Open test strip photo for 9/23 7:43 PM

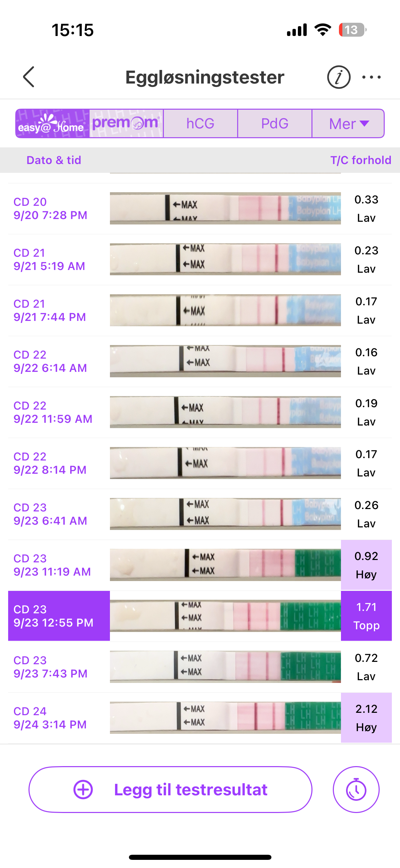pos(225,667)
